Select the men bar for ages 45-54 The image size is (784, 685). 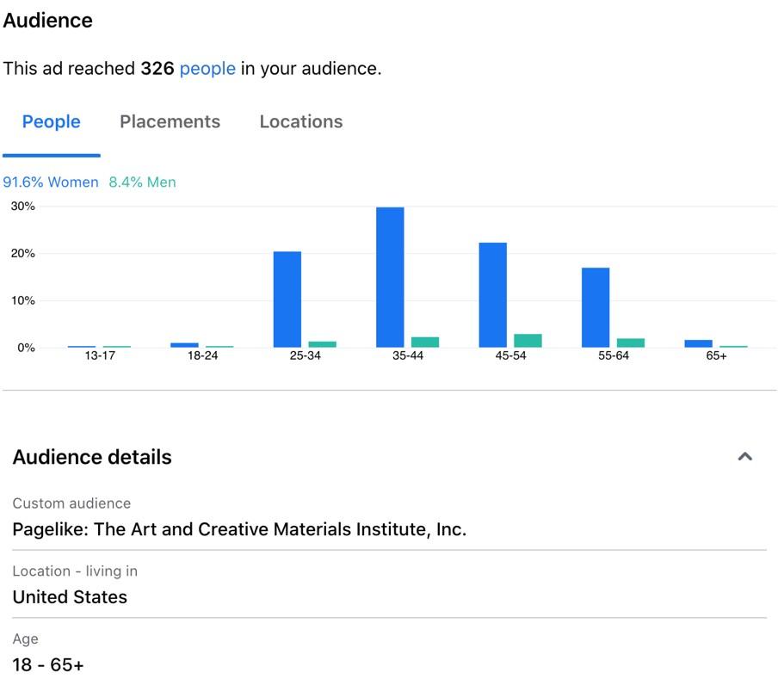tap(528, 341)
